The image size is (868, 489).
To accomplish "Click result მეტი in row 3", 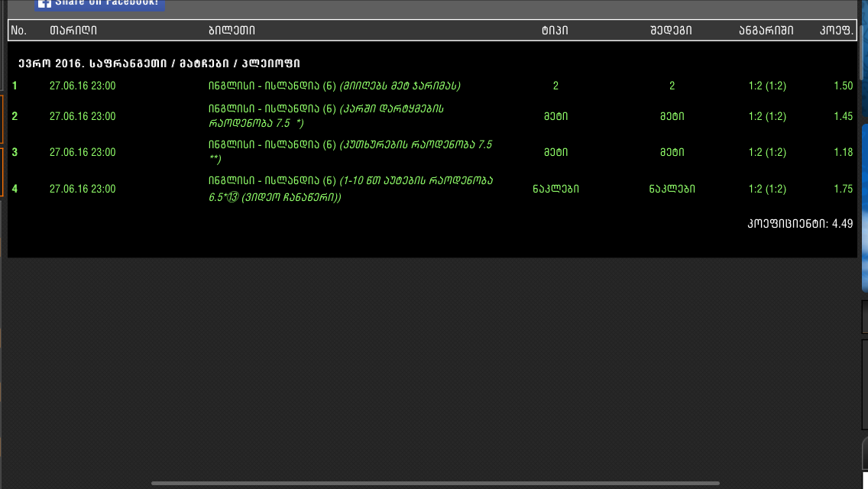I will [672, 152].
